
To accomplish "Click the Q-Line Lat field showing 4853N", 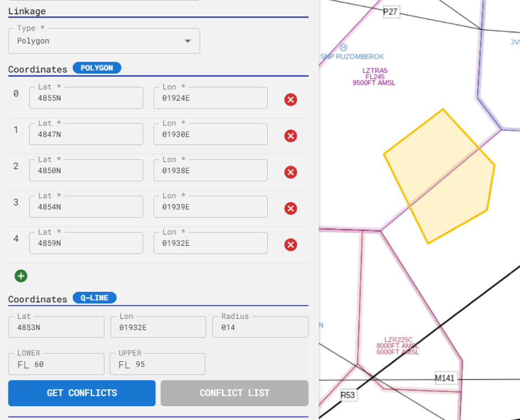I will coord(56,327).
